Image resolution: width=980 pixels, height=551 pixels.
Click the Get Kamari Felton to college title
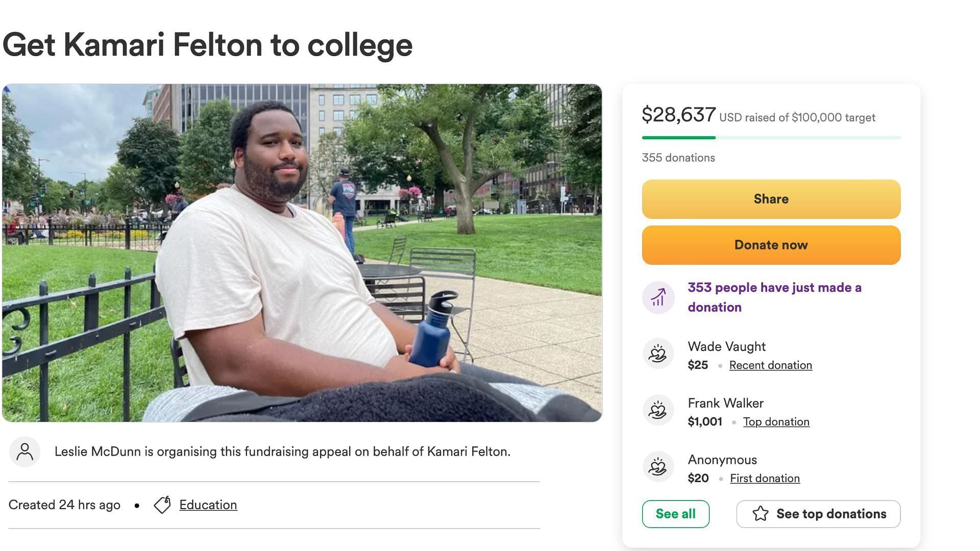pos(207,45)
